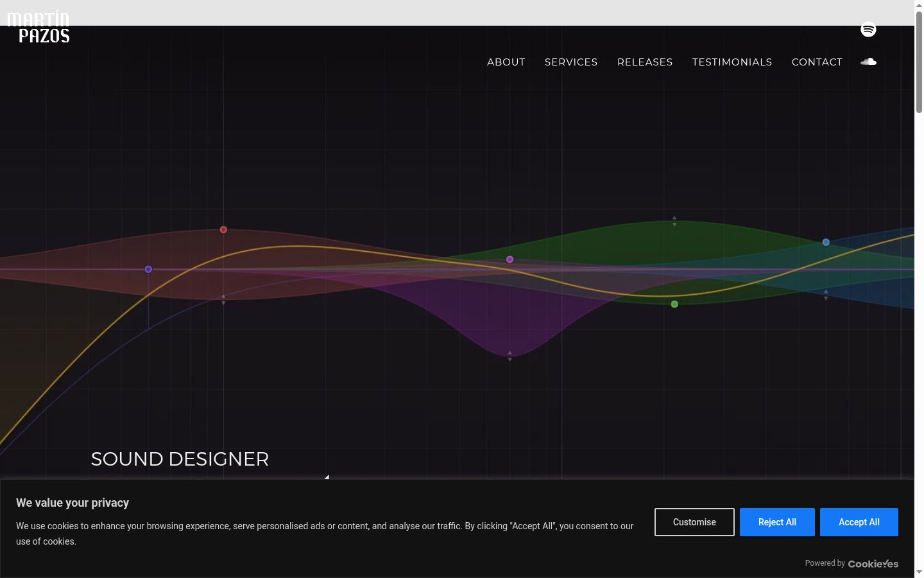Click the CookieYes brand logo

point(873,564)
